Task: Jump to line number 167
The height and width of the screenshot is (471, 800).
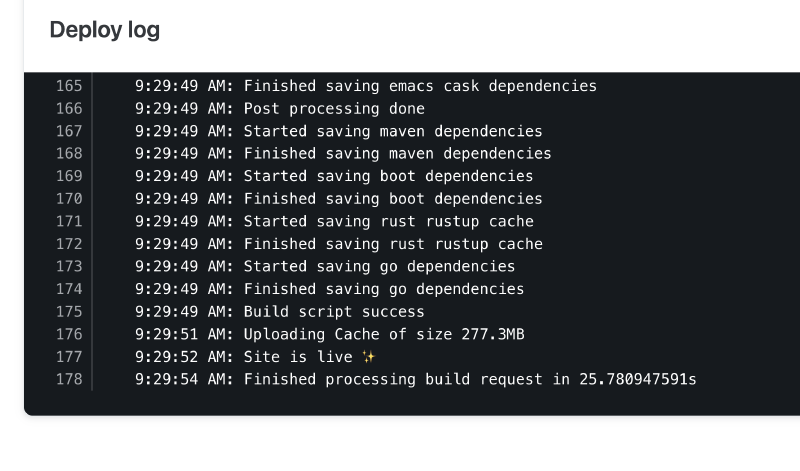Action: coord(69,131)
